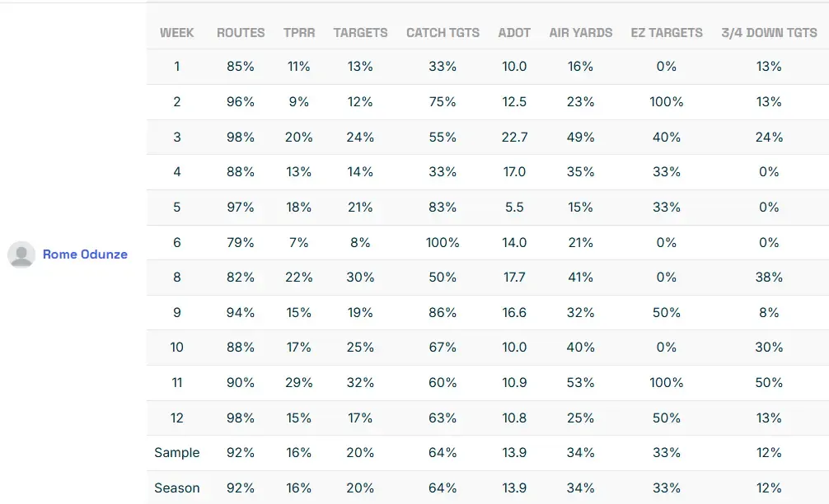Select the Sample row label
Image resolution: width=829 pixels, height=504 pixels.
click(x=176, y=453)
